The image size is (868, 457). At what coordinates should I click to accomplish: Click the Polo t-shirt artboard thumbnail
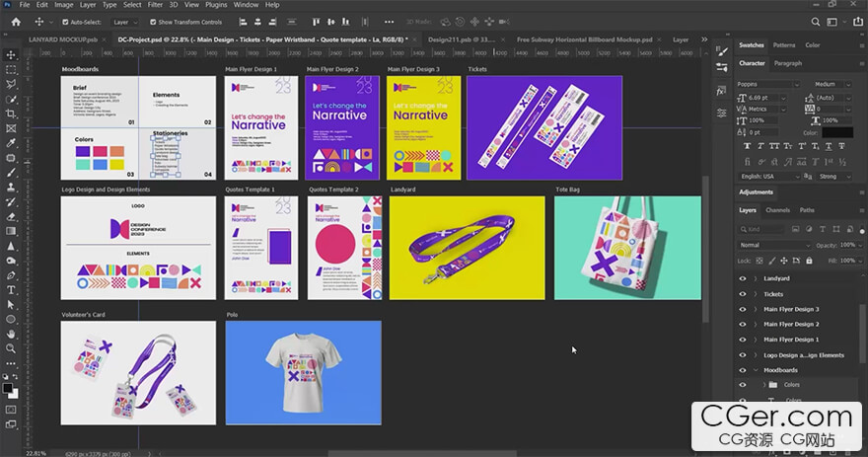[304, 373]
